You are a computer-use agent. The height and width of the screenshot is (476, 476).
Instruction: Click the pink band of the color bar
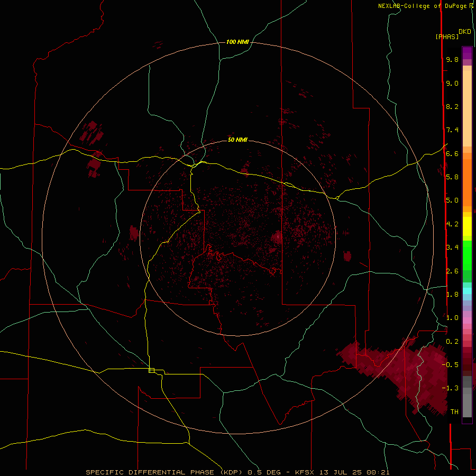467,321
